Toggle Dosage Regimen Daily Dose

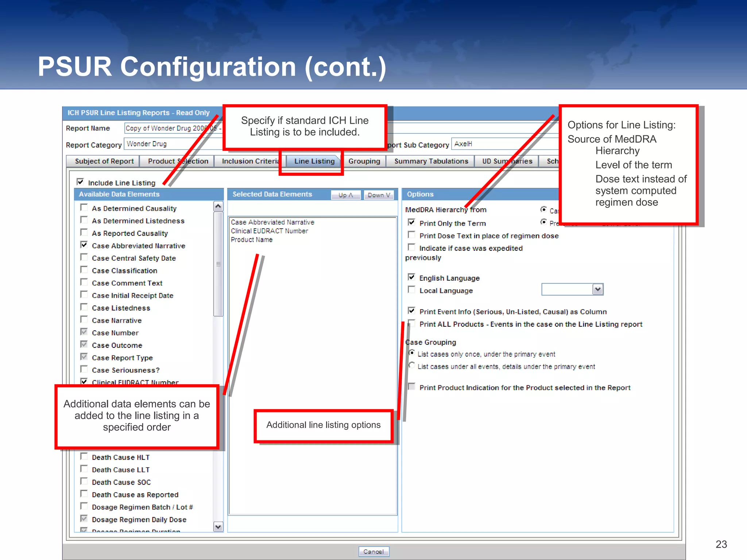[x=84, y=518]
